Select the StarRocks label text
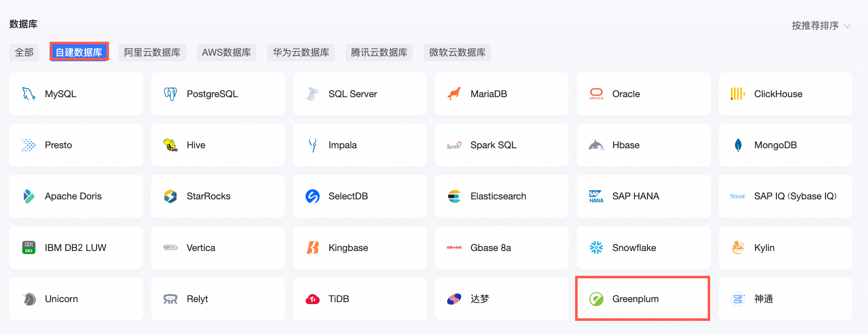The width and height of the screenshot is (868, 334). [x=208, y=196]
